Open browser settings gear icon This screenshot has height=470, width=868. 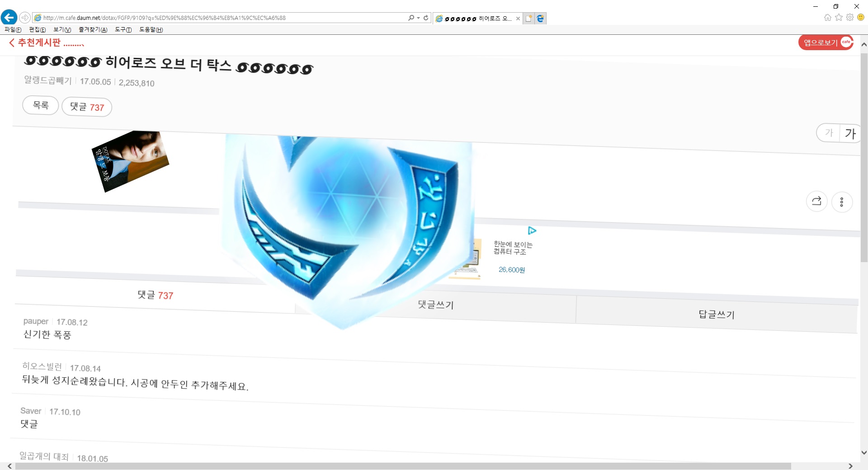click(850, 17)
